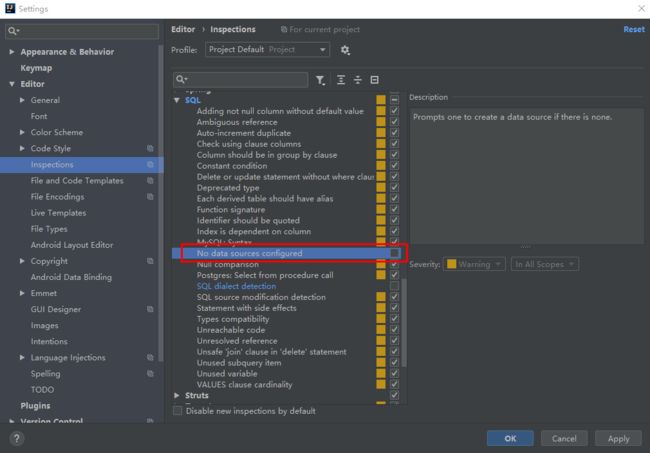The height and width of the screenshot is (453, 650).
Task: Open the Plugins settings section
Action: coord(35,406)
